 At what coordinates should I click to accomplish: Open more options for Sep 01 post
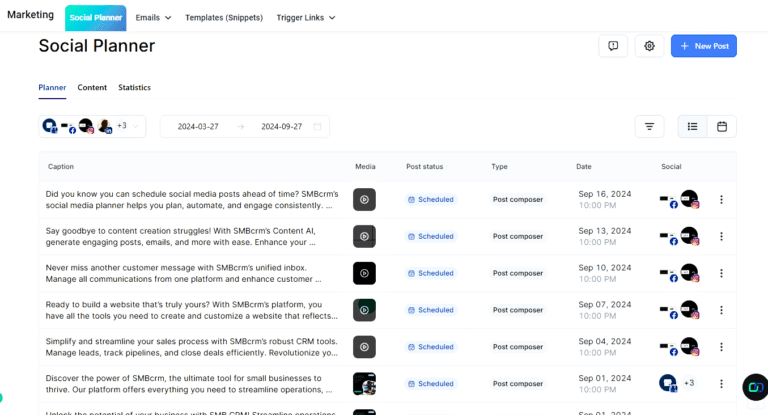click(x=721, y=384)
